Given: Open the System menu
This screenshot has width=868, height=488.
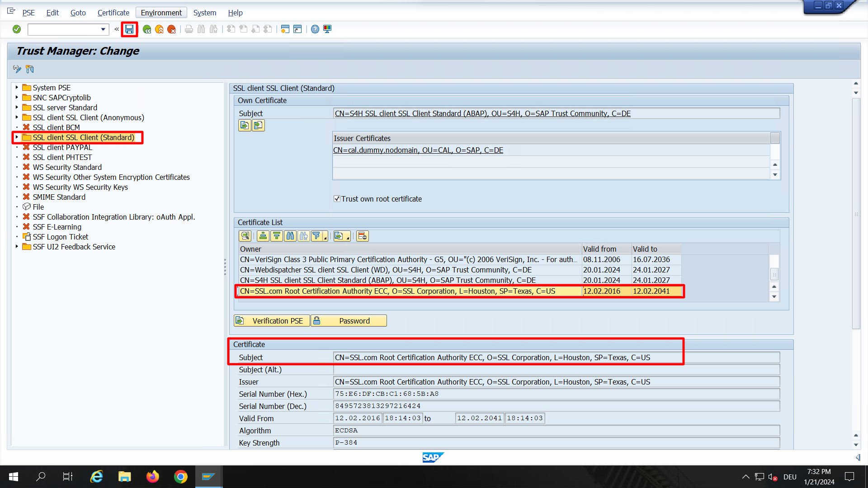Looking at the screenshot, I should tap(204, 13).
